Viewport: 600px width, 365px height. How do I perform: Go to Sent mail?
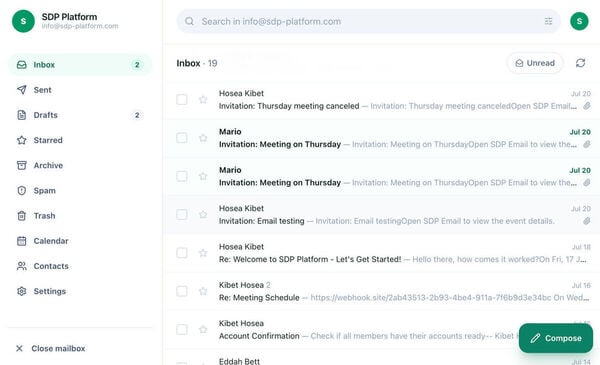(80, 90)
